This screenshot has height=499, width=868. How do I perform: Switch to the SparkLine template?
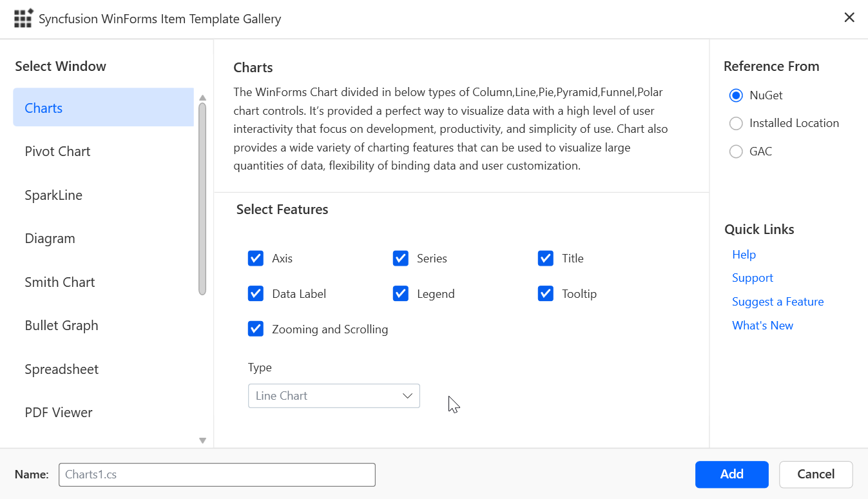coord(53,195)
